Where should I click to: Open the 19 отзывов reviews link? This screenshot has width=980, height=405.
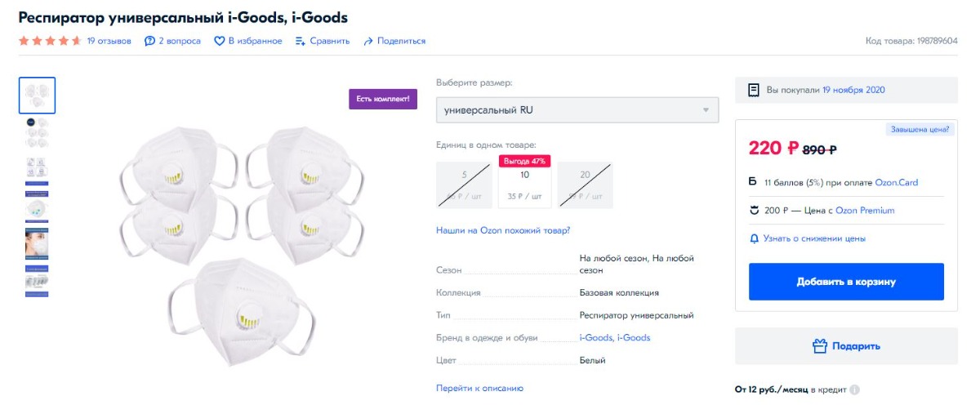109,41
